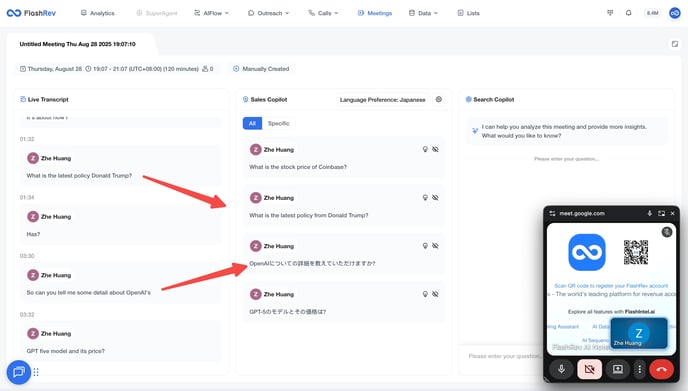Click lightbulb on Donald Trump policy card

425,197
